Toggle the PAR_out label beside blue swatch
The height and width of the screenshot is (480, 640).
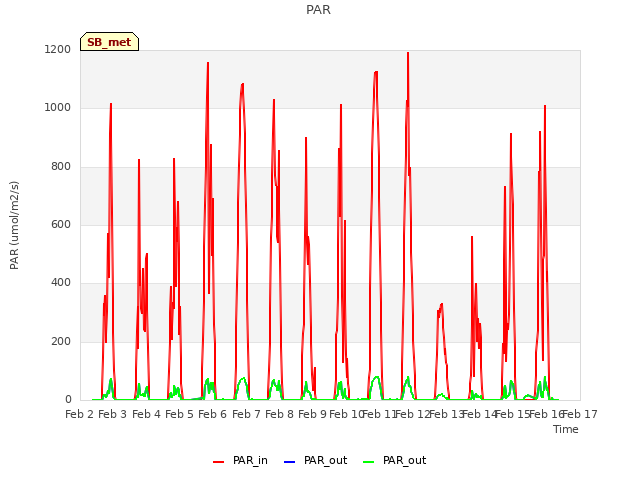(x=325, y=460)
